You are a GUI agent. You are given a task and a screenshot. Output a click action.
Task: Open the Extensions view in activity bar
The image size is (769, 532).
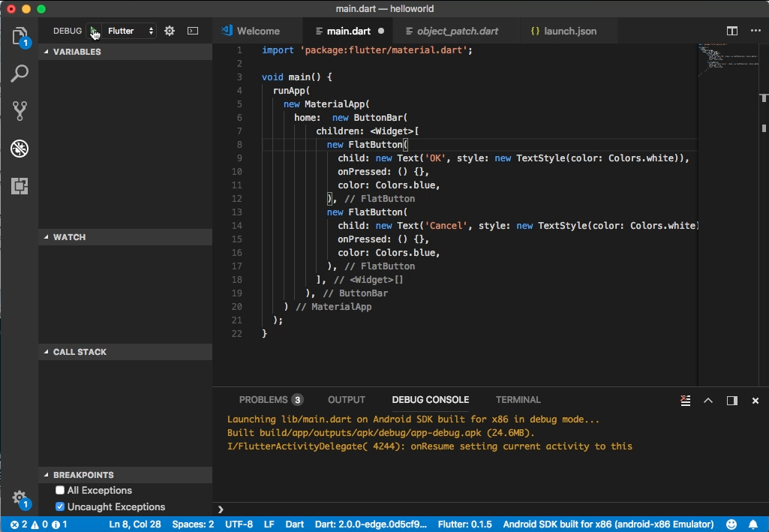coord(20,186)
